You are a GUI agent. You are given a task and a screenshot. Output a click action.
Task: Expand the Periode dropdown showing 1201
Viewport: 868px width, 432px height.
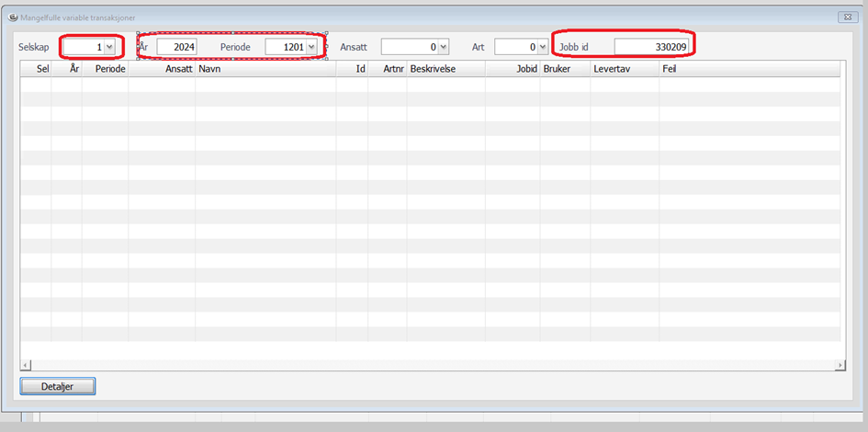[311, 48]
